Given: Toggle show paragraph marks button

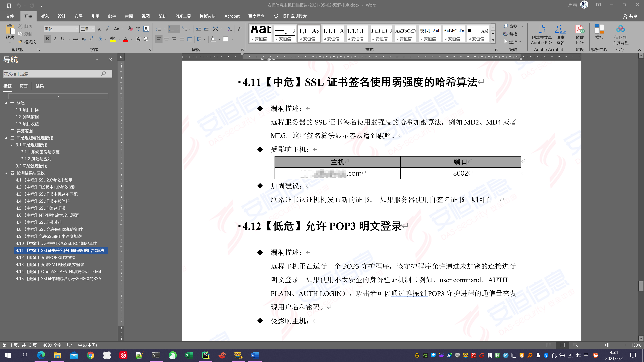Looking at the screenshot, I should coord(239,29).
